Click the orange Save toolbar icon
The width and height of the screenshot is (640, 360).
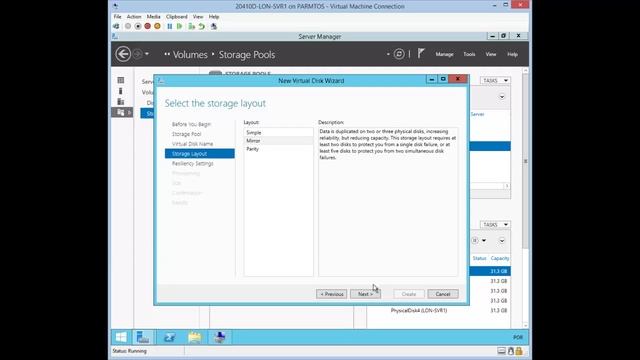pyautogui.click(x=157, y=27)
